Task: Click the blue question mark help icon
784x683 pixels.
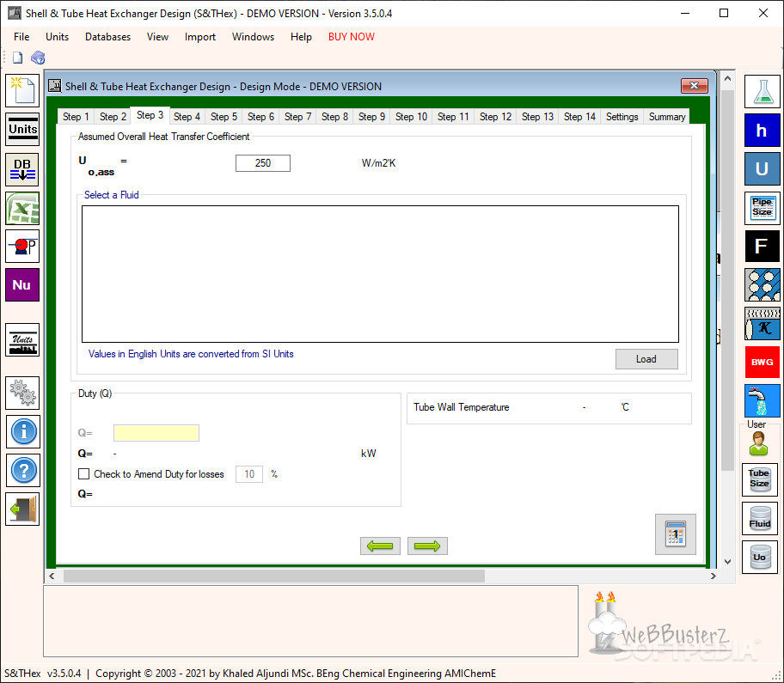Action: point(23,471)
